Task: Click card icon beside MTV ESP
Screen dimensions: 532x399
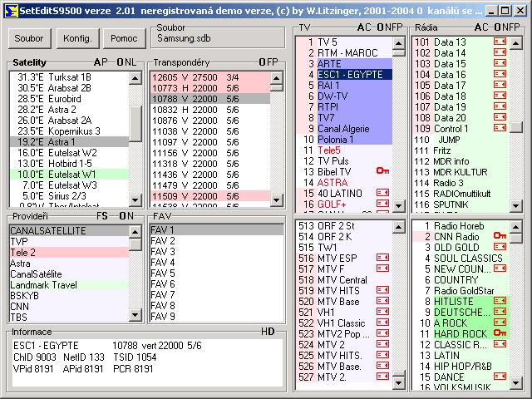Action: click(382, 258)
